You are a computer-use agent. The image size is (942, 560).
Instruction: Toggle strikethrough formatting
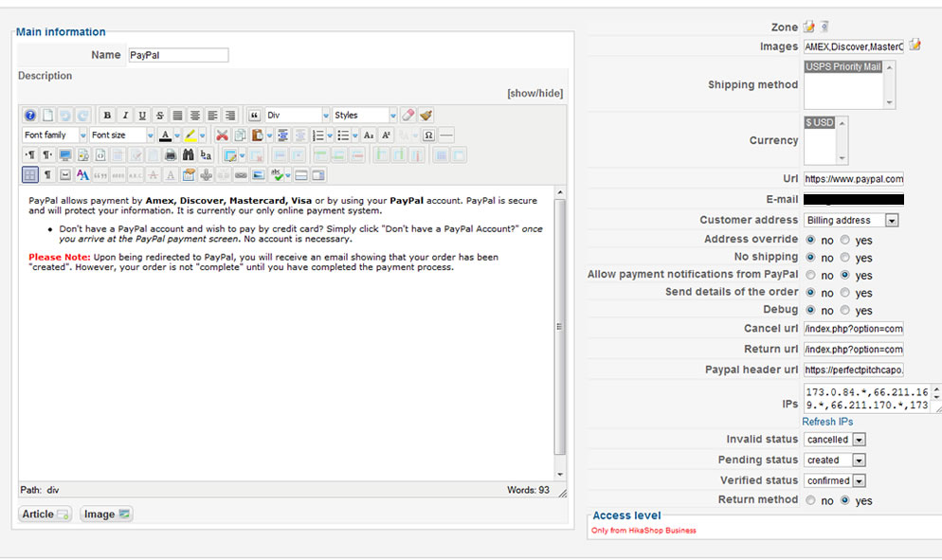click(x=160, y=116)
